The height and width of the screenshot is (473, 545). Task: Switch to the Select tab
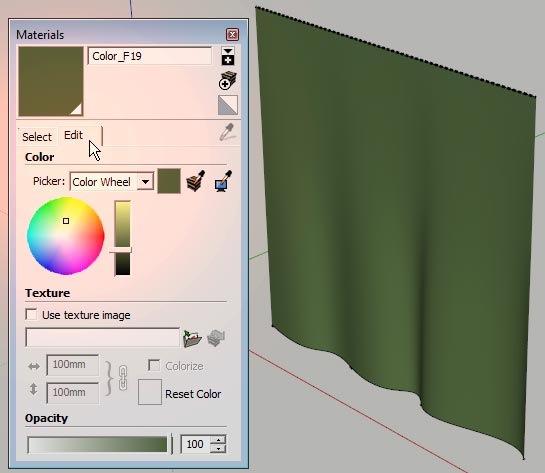click(x=37, y=137)
